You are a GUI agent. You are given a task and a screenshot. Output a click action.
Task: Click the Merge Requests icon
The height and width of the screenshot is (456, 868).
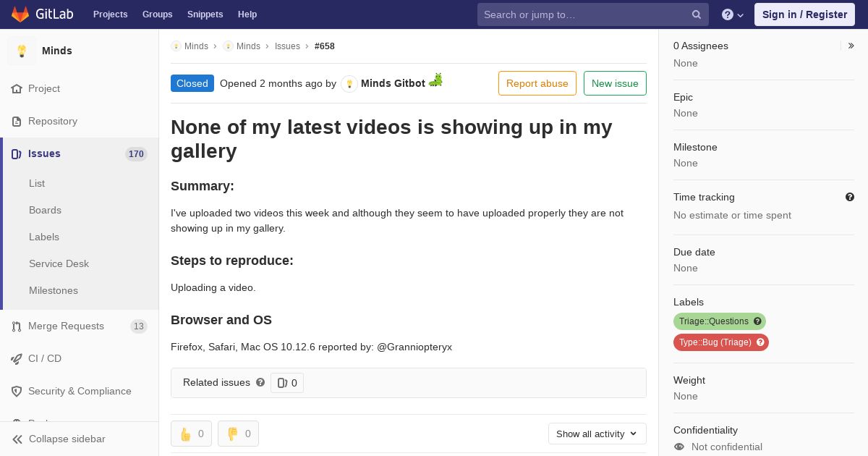pyautogui.click(x=17, y=326)
